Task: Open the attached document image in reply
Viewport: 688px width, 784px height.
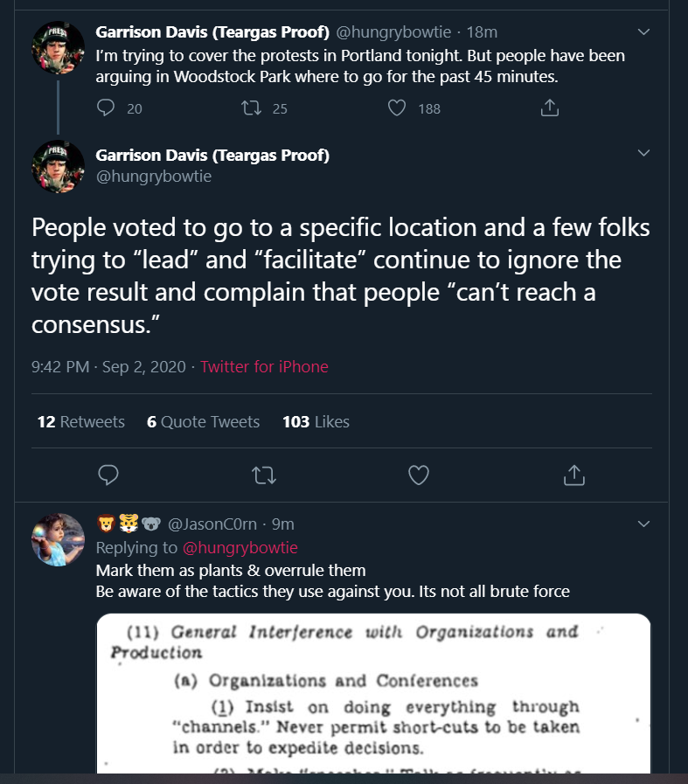Action: pyautogui.click(x=373, y=693)
